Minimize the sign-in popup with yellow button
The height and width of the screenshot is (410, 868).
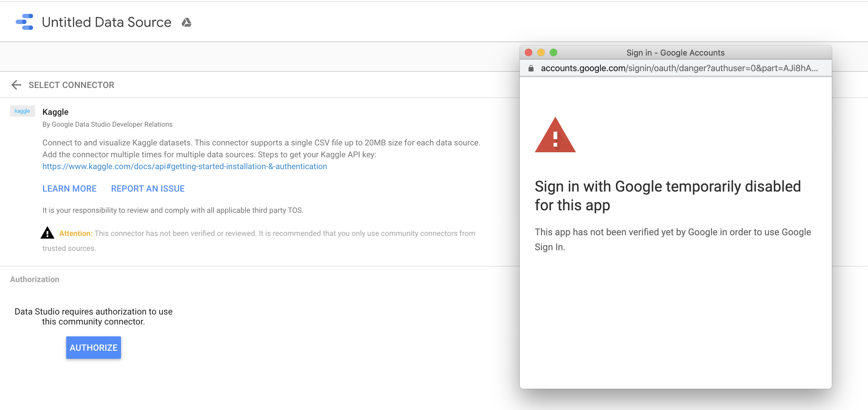pos(541,52)
